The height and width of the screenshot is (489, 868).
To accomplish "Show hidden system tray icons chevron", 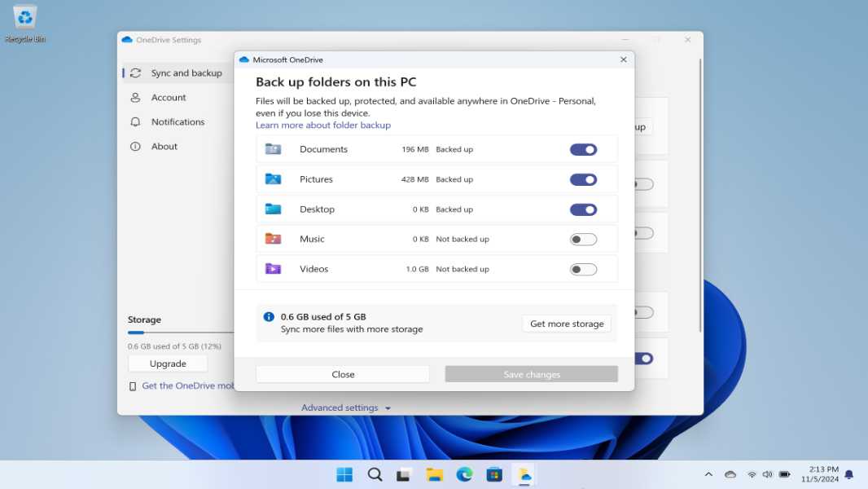I will 708,474.
